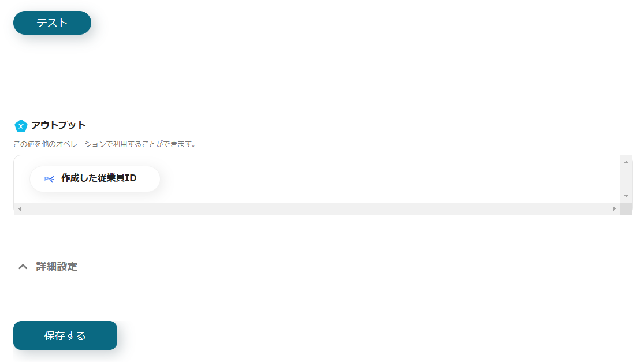Run the test with the teal テスト button
The height and width of the screenshot is (362, 644).
(52, 23)
